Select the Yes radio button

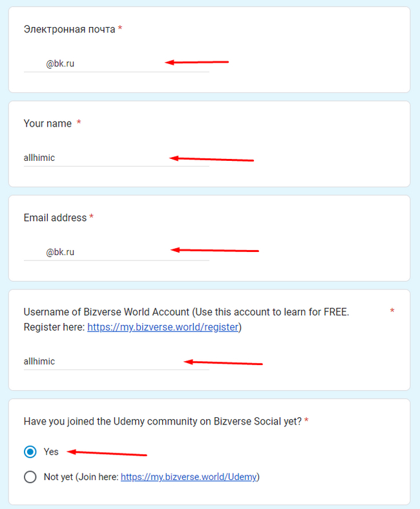click(30, 452)
